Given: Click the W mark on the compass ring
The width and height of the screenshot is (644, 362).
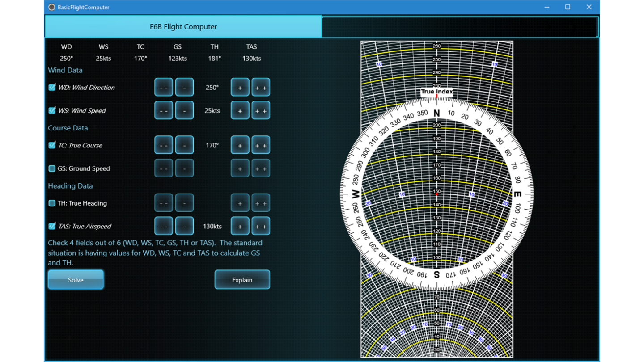Looking at the screenshot, I should click(x=356, y=194).
